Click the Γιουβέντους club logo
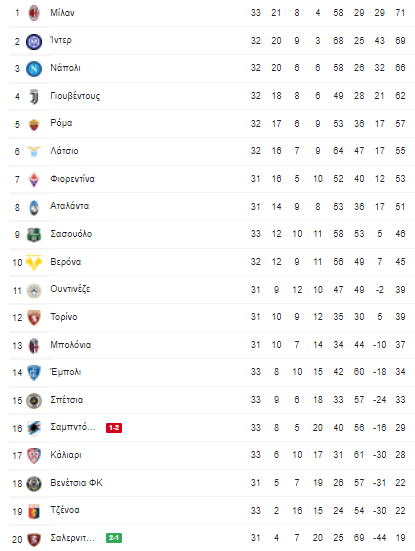Viewport: 415px width, 551px height. [x=34, y=96]
